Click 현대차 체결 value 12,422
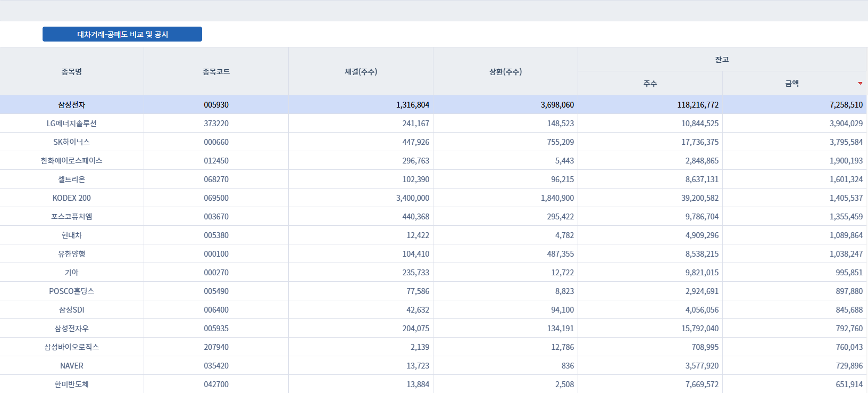The height and width of the screenshot is (393, 868). pos(418,235)
